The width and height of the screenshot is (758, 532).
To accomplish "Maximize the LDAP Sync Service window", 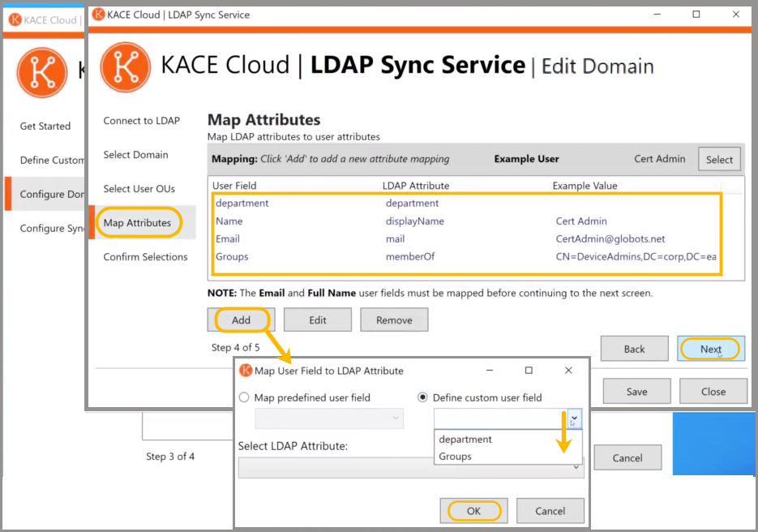I will [696, 15].
